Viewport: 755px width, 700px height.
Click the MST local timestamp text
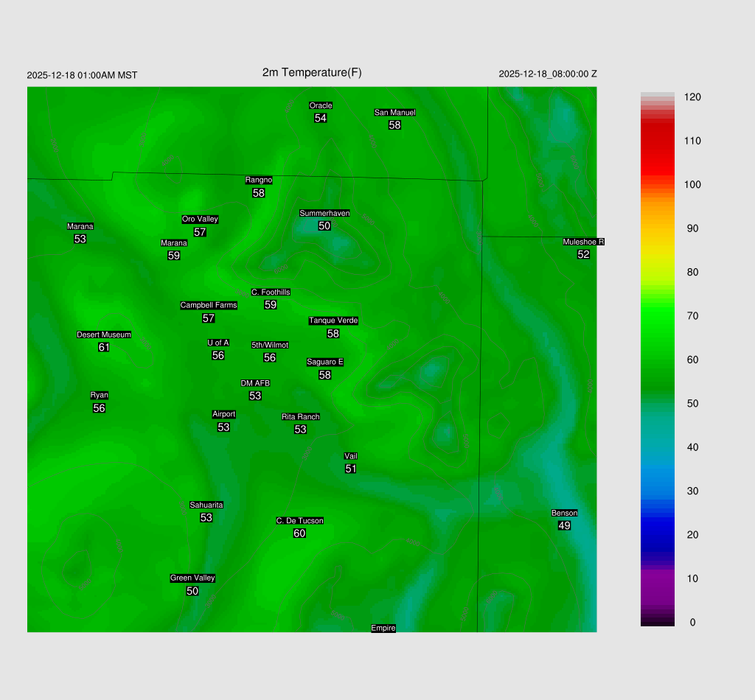82,75
